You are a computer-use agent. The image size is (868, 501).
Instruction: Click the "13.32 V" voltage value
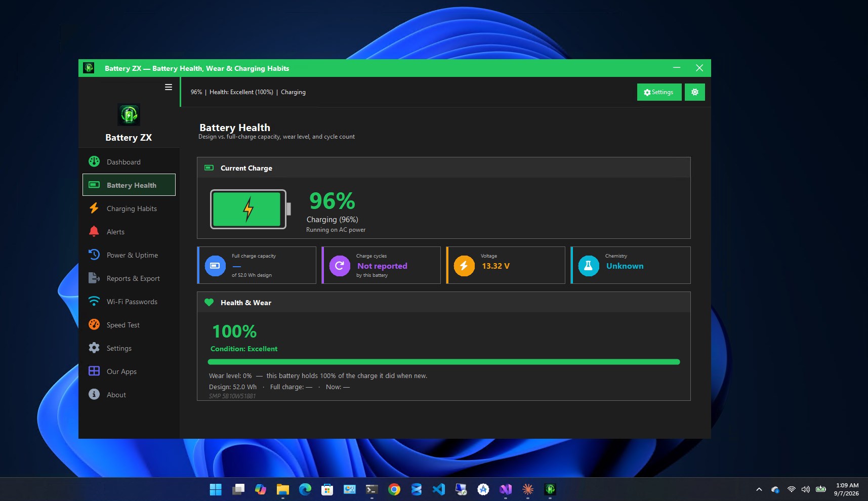click(x=495, y=266)
